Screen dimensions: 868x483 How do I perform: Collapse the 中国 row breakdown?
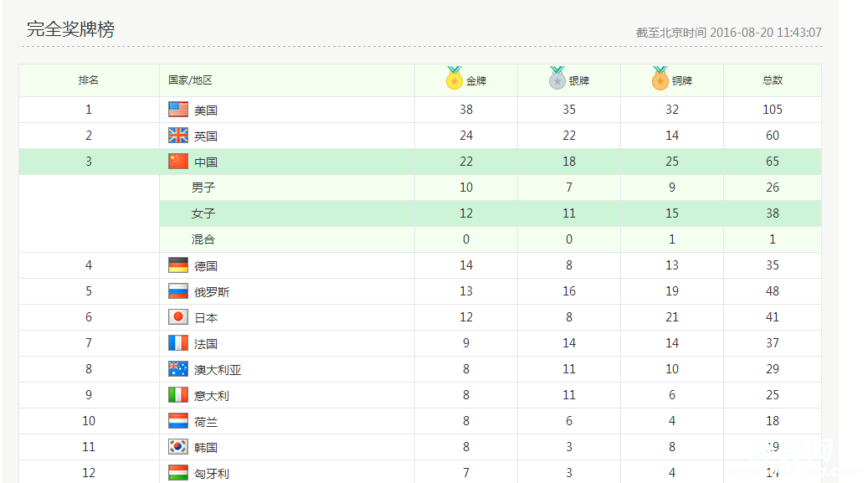206,162
